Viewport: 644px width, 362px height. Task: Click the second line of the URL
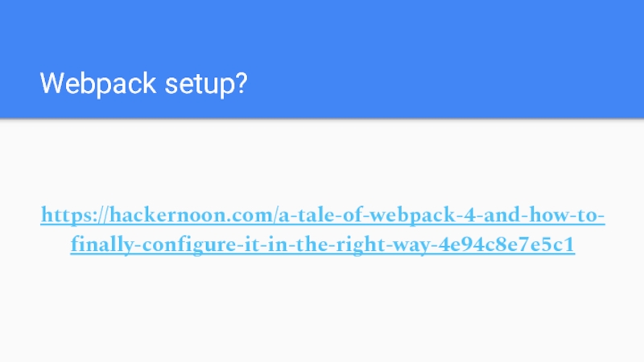click(x=322, y=245)
